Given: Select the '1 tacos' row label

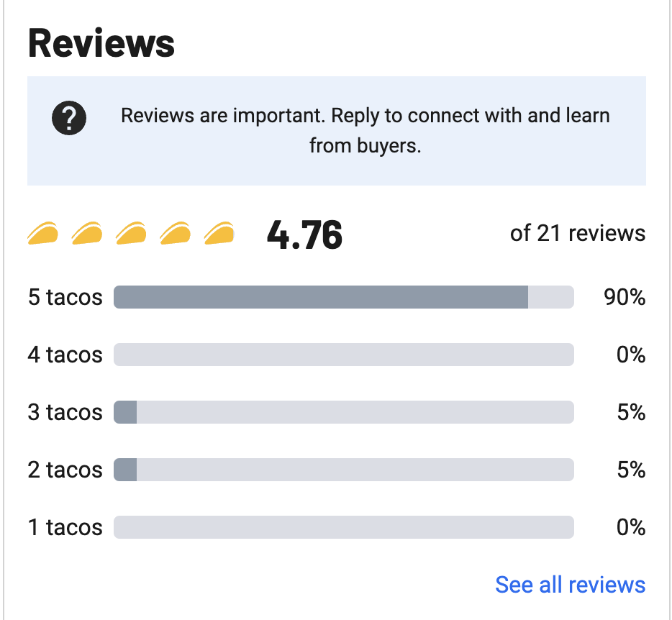Looking at the screenshot, I should (65, 527).
